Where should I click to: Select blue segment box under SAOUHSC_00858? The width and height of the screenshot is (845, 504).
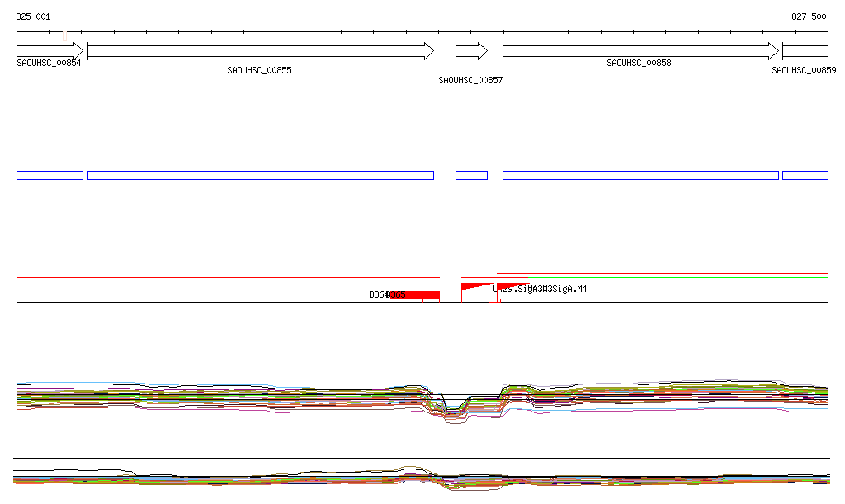tap(640, 175)
